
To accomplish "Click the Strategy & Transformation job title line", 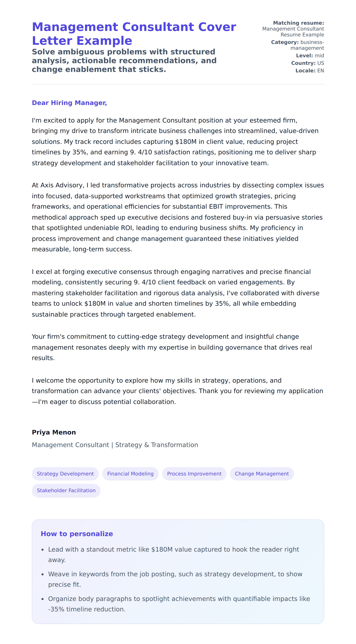I will point(115,445).
